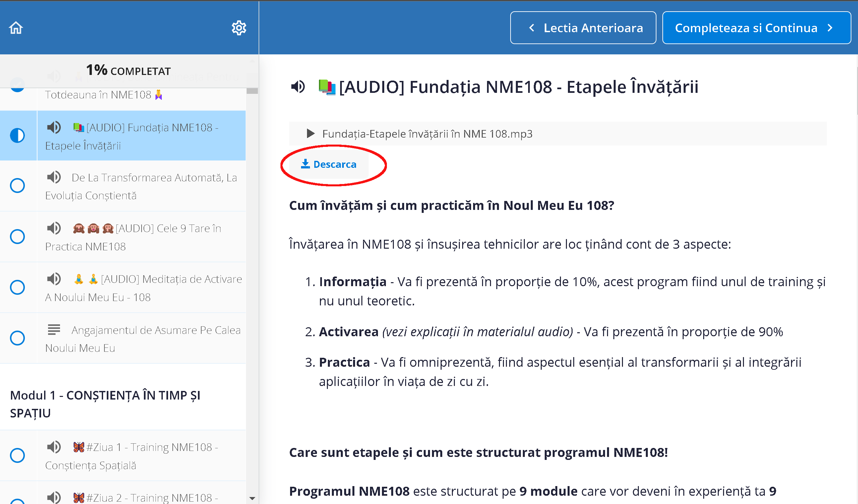Click the book emoji in lesson title
Screen dimensions: 858x504
coord(327,87)
